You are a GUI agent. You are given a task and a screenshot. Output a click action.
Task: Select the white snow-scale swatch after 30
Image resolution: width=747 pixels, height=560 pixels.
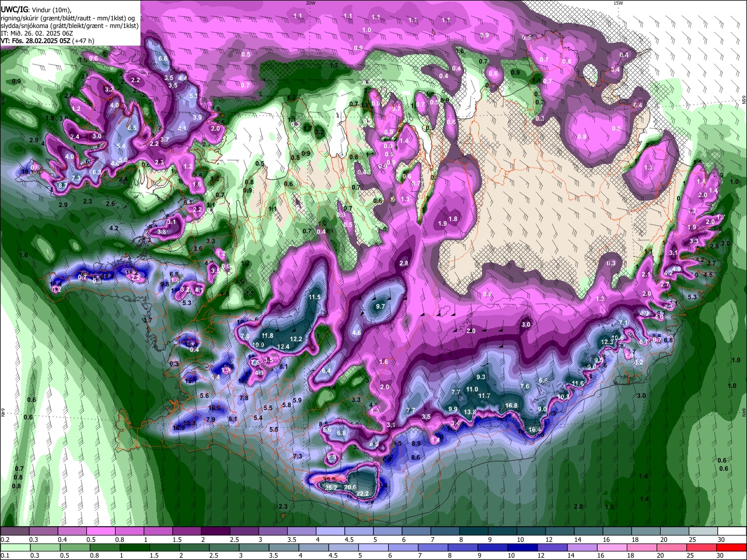pyautogui.click(x=732, y=531)
